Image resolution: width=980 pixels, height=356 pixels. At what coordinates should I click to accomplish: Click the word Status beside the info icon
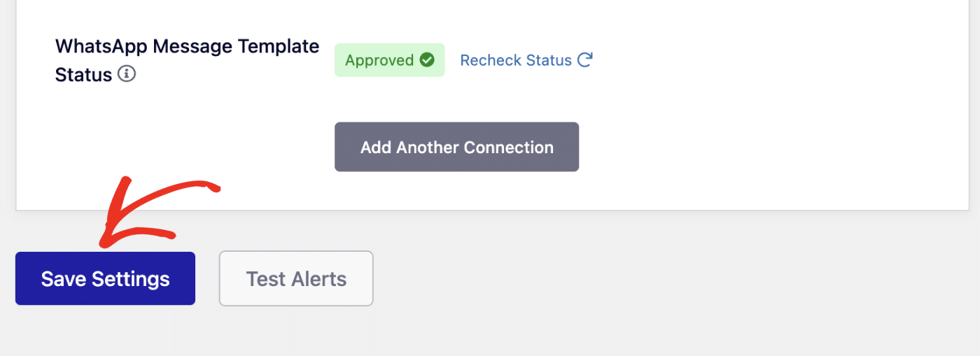click(83, 75)
